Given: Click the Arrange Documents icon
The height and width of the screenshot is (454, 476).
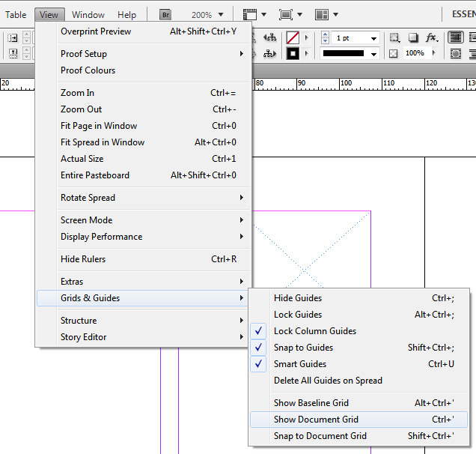Looking at the screenshot, I should click(322, 14).
